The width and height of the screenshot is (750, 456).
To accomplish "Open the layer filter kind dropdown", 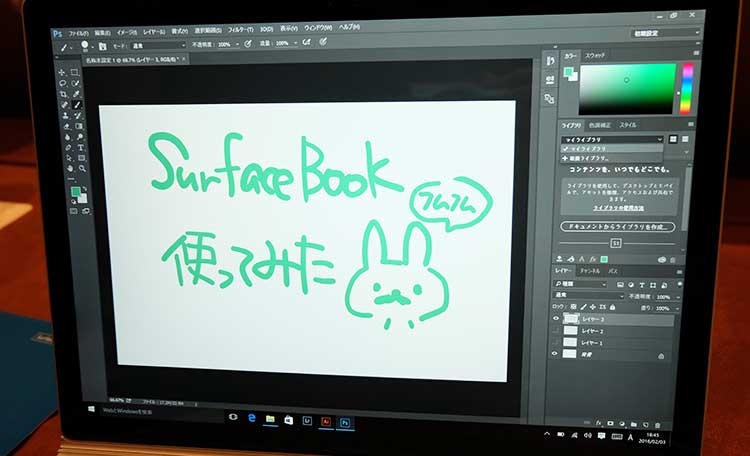I will (580, 284).
